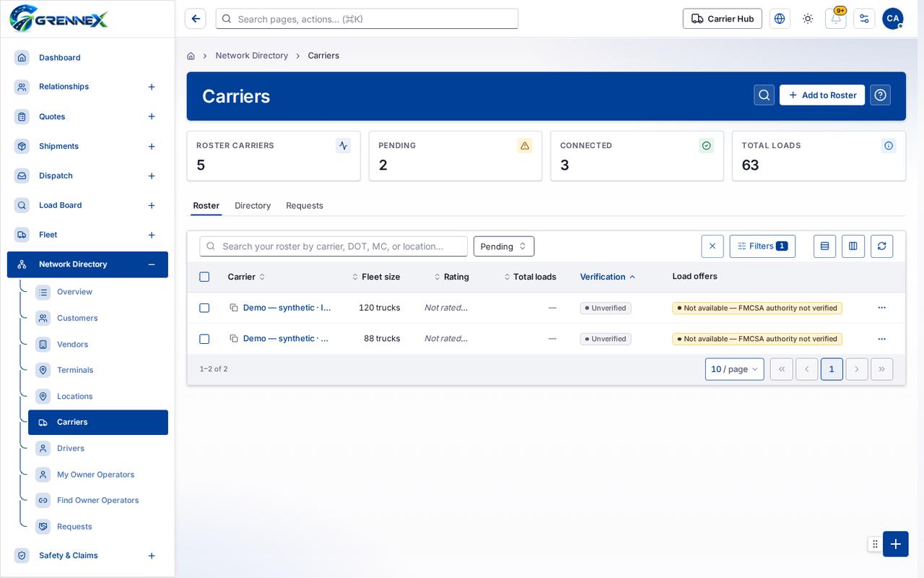Open Dashboard from the sidebar
Viewport: 924px width, 578px height.
pos(87,58)
